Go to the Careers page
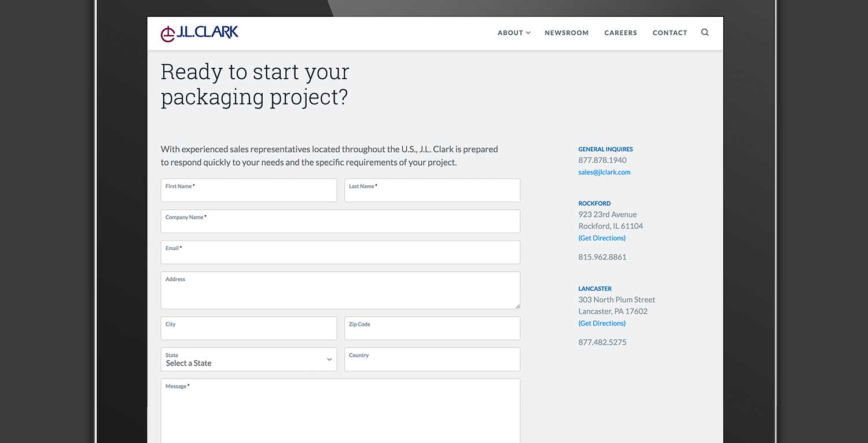The height and width of the screenshot is (443, 868). coord(620,33)
